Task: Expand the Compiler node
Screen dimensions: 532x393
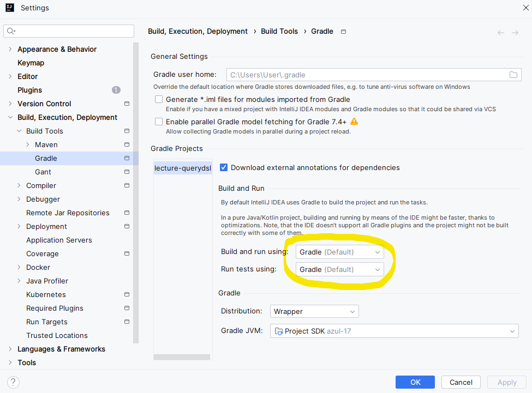Action: click(19, 185)
